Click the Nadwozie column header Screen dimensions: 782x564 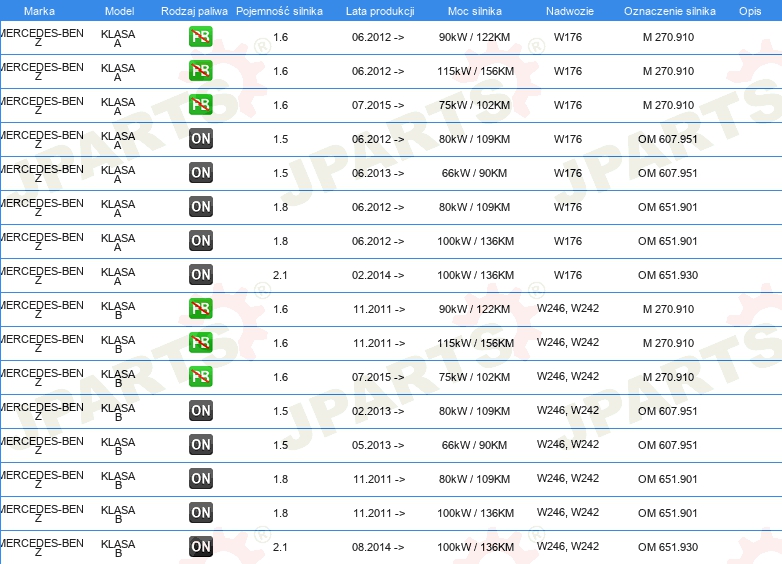coord(570,11)
